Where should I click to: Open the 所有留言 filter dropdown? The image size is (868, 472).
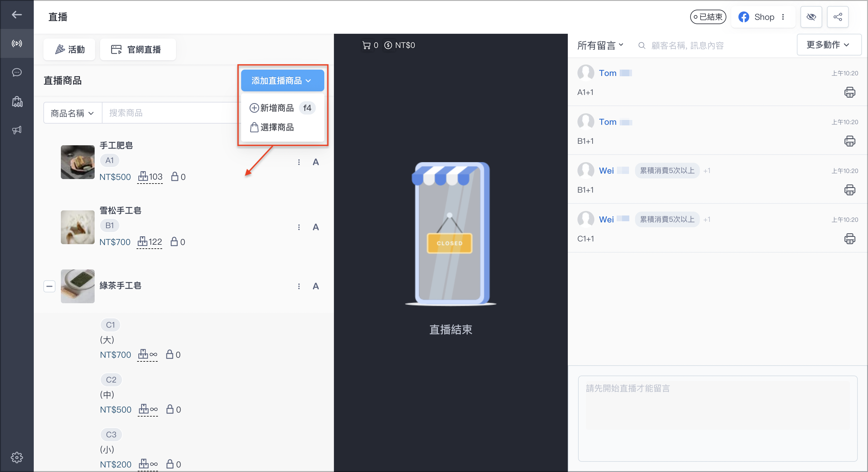[600, 45]
